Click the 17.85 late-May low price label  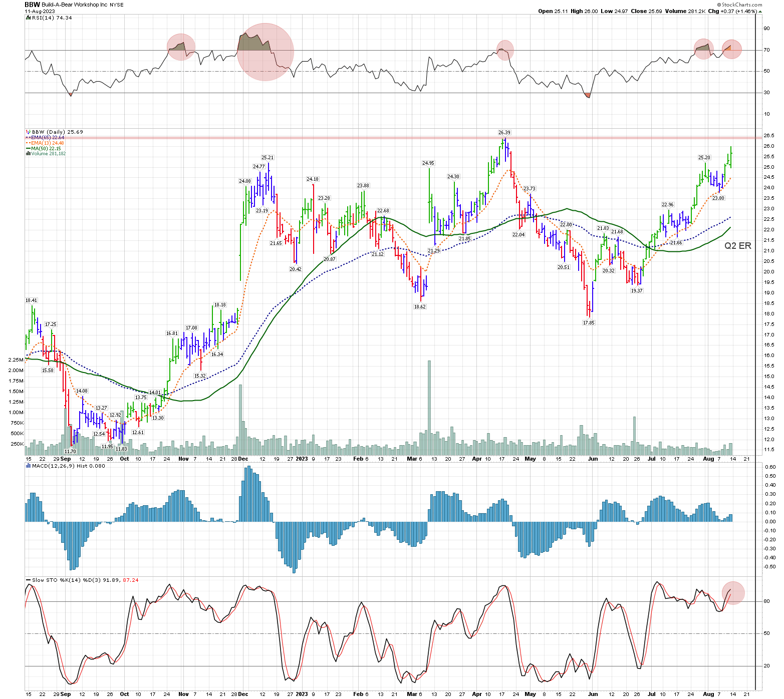(589, 322)
